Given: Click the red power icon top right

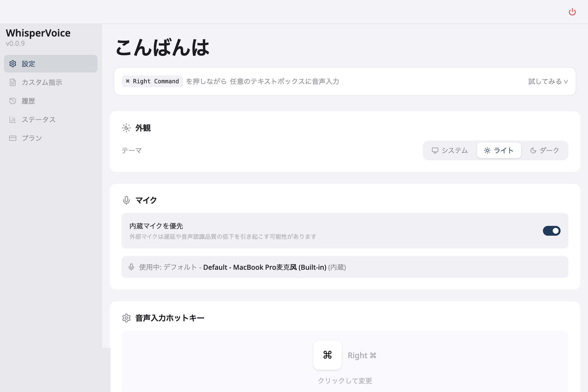Looking at the screenshot, I should pyautogui.click(x=573, y=12).
